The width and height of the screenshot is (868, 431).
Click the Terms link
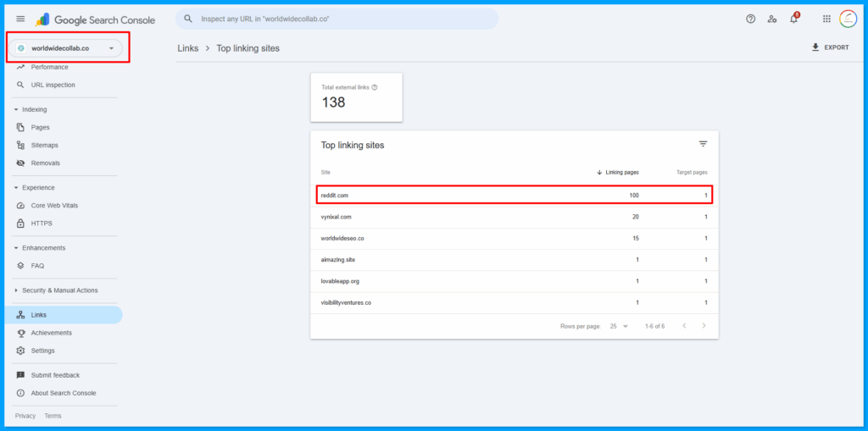[x=53, y=416]
